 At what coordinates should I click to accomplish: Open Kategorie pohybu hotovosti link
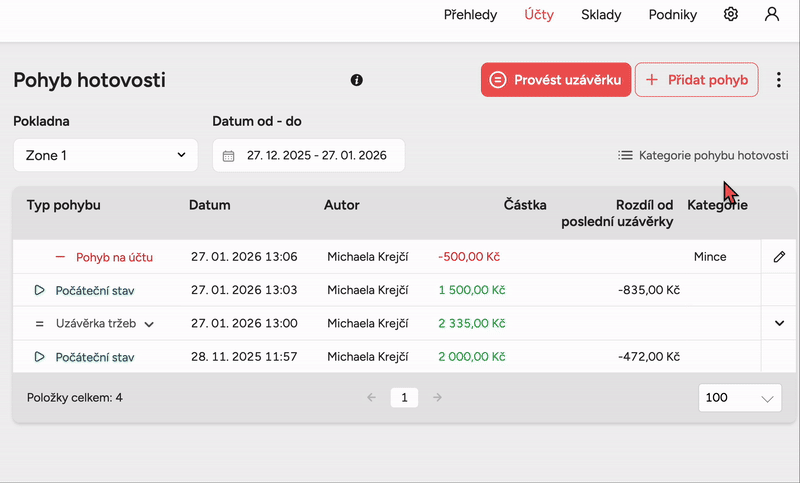[x=703, y=155]
